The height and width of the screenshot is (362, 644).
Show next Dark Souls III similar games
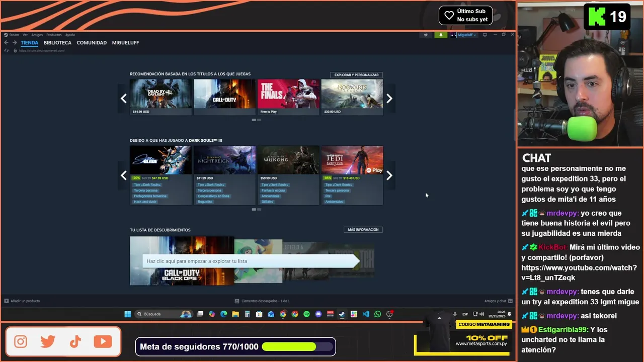[x=389, y=175]
